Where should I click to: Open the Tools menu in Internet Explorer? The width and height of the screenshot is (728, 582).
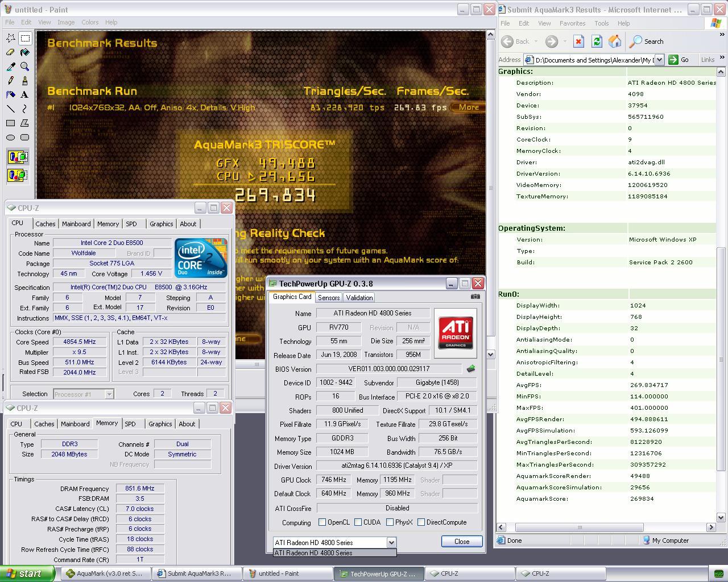pyautogui.click(x=601, y=23)
